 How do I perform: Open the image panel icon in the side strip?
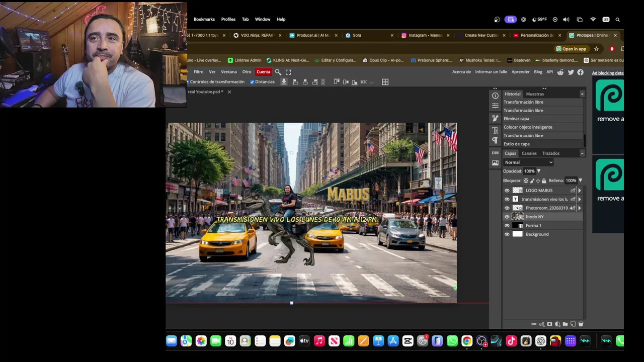(495, 163)
